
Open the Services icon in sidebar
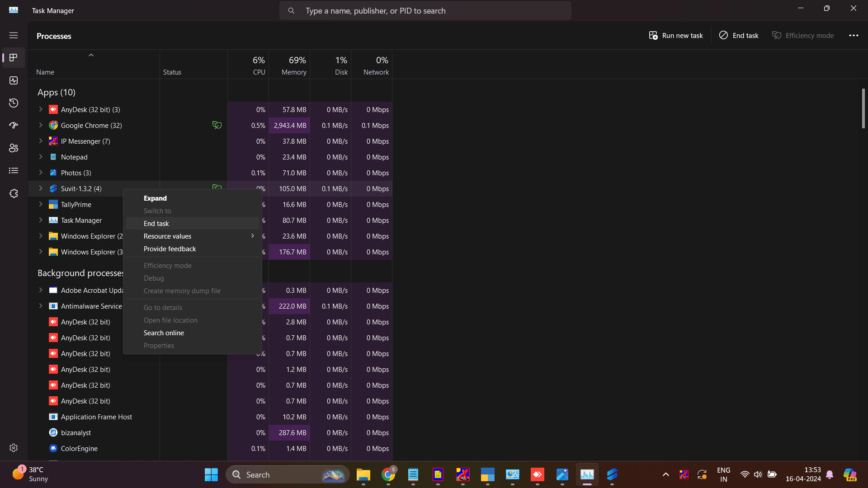(x=14, y=193)
